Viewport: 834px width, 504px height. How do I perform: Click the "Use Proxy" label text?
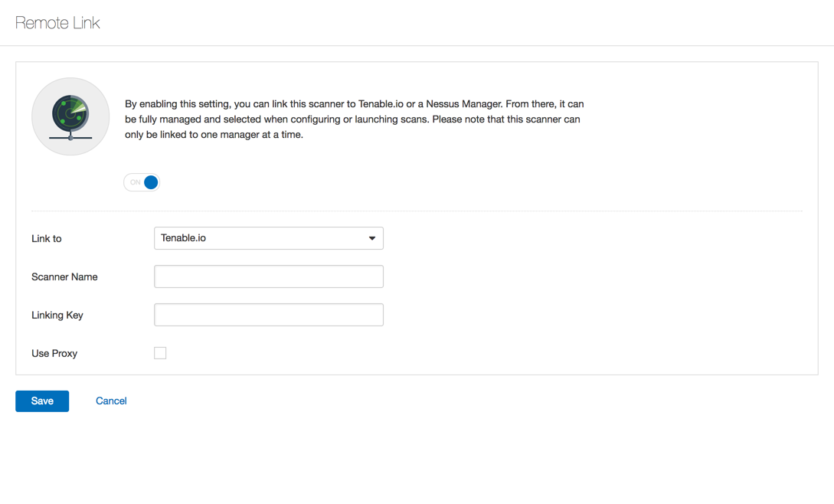(x=54, y=354)
